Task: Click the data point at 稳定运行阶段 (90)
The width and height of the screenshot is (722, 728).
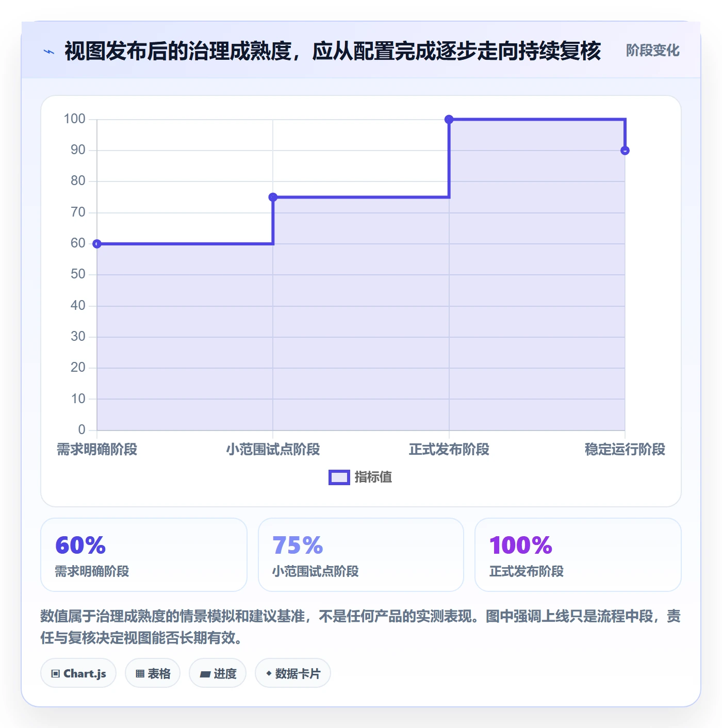Action: pos(625,151)
